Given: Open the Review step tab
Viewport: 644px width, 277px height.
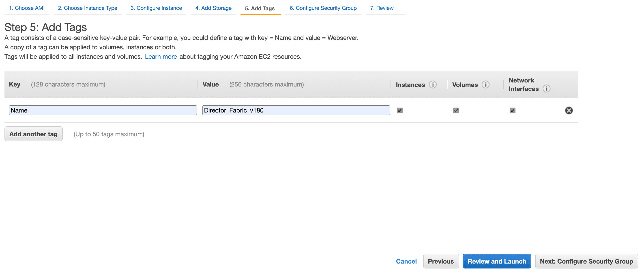Looking at the screenshot, I should 382,8.
